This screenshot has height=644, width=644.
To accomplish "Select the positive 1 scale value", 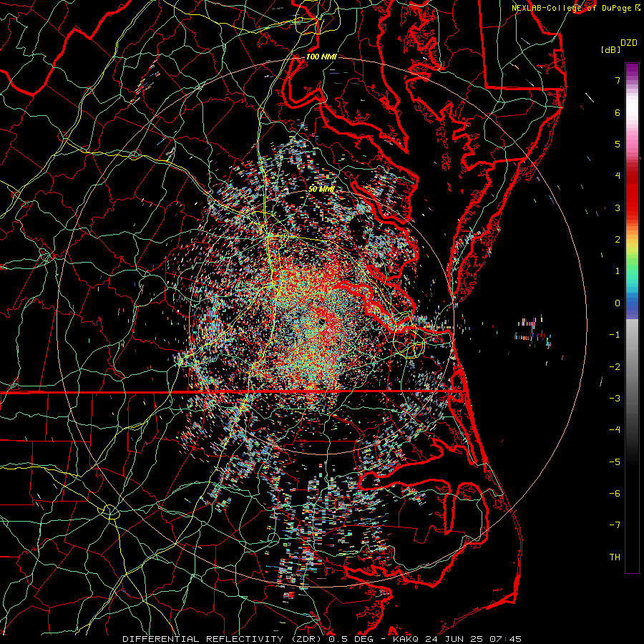I will 618,271.
